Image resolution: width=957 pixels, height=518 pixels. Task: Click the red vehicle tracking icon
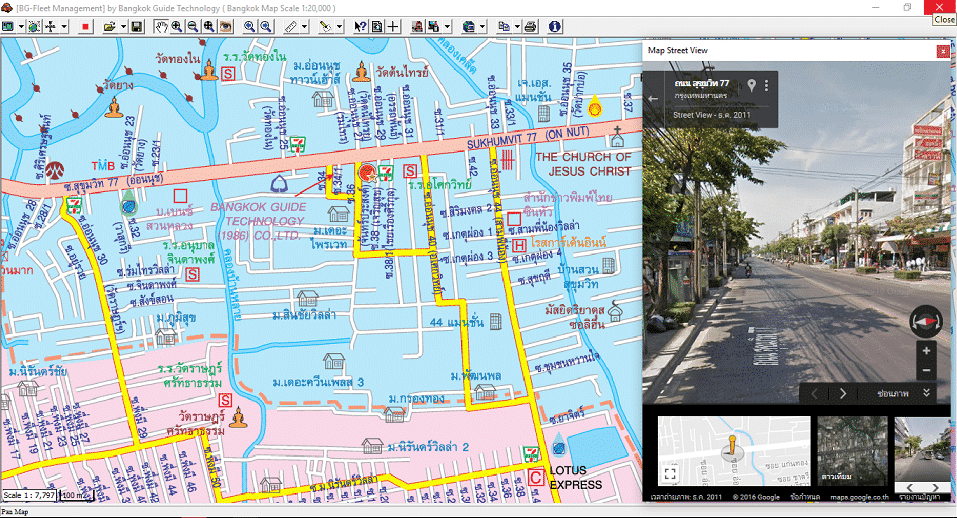[x=417, y=26]
